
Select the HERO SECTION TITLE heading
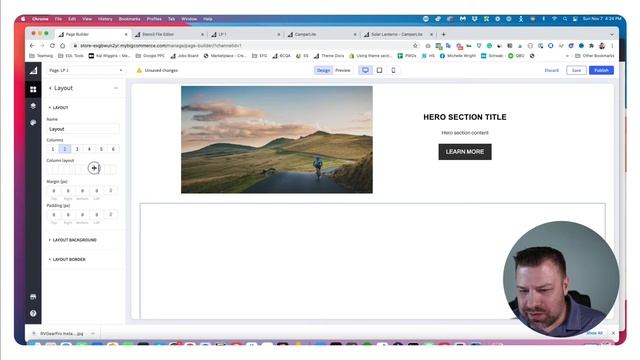pyautogui.click(x=465, y=117)
